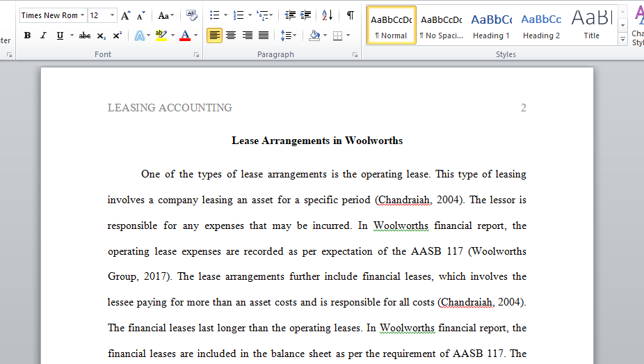Select Center alignment
The image size is (644, 364).
coord(231,35)
